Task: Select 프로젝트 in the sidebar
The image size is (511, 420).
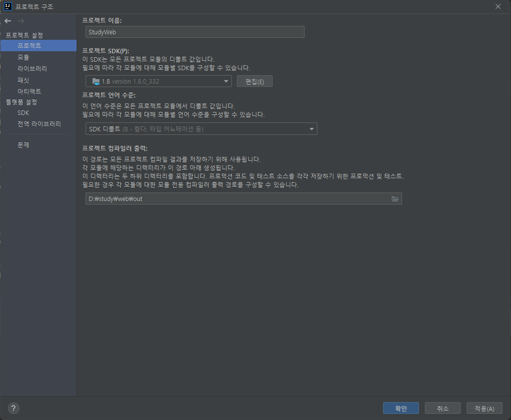Action: click(38, 46)
